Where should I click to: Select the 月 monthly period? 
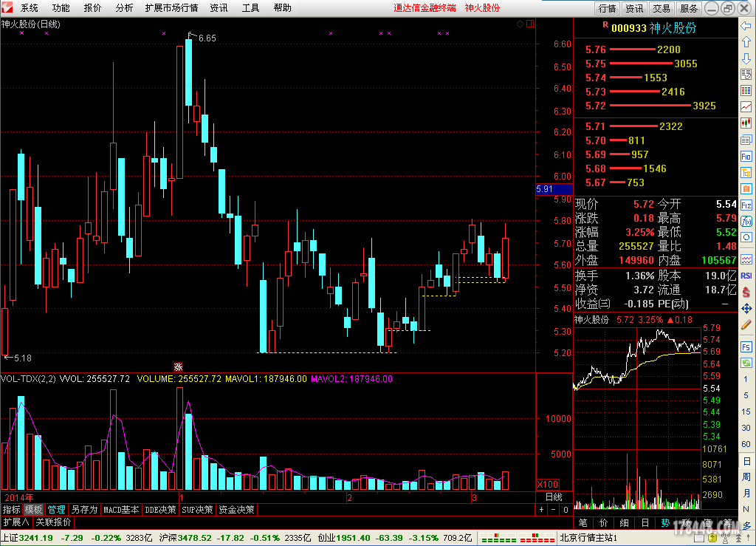pyautogui.click(x=746, y=493)
